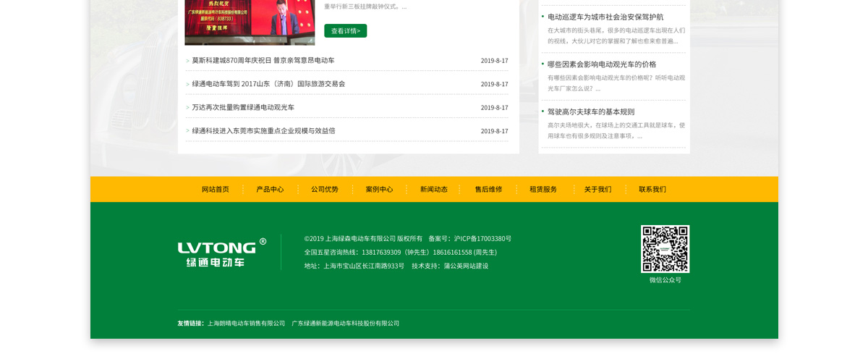Click the 2019-8-17 date of the 万达再次批量 row

494,108
